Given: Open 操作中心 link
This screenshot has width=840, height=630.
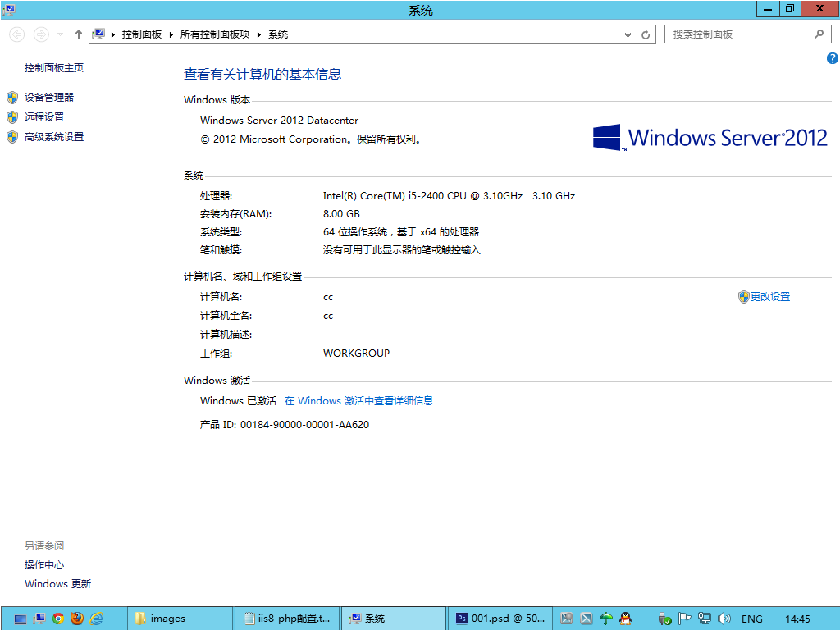Looking at the screenshot, I should [44, 564].
